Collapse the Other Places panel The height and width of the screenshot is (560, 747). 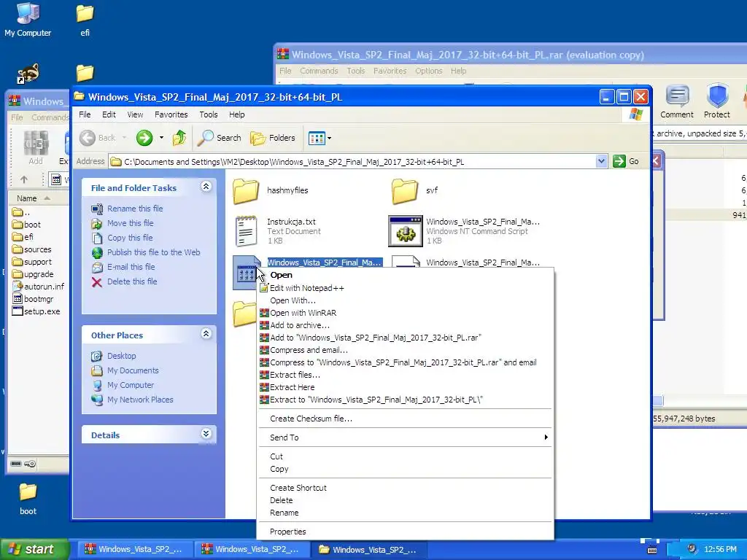[206, 334]
